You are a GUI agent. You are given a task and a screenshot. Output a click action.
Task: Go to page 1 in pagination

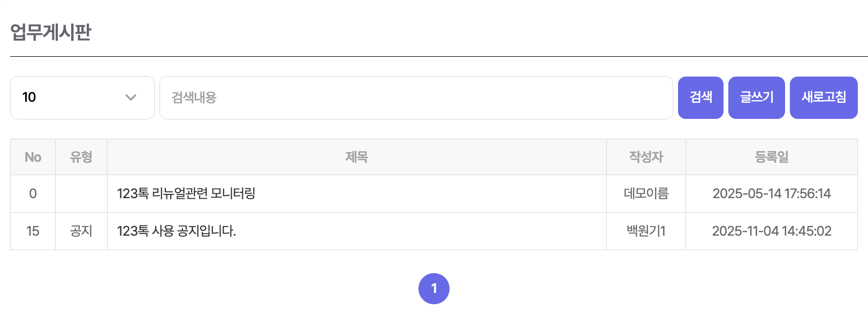click(433, 289)
